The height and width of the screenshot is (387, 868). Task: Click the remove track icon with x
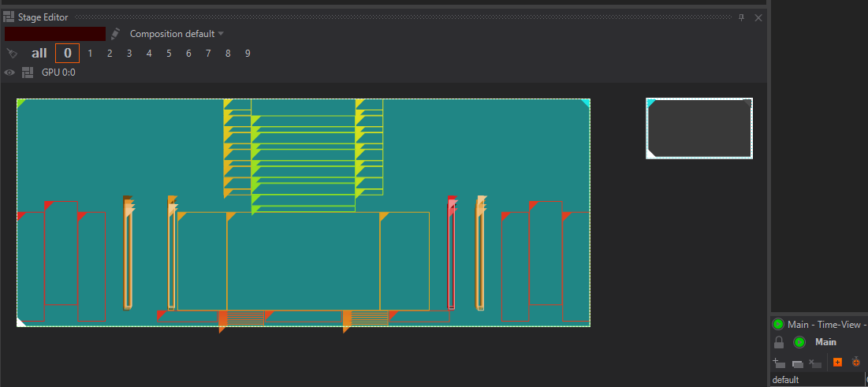coord(815,363)
